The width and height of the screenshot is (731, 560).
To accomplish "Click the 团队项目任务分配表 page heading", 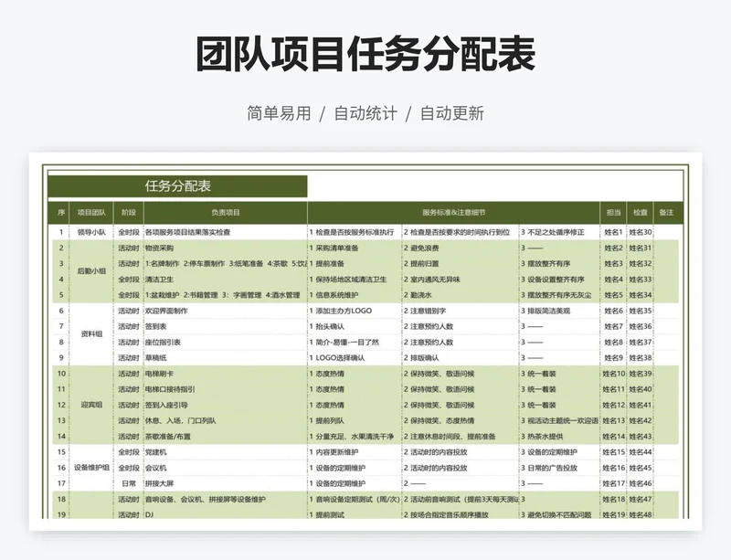I will point(365,54).
